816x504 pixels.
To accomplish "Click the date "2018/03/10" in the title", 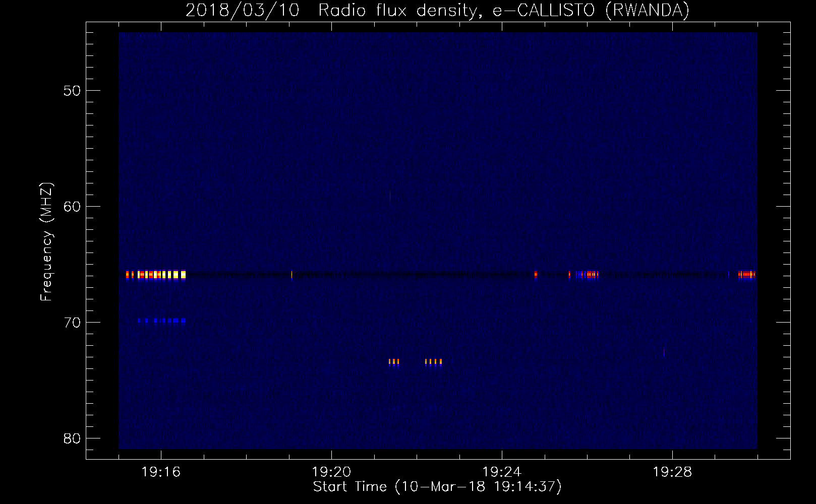I will click(x=244, y=11).
